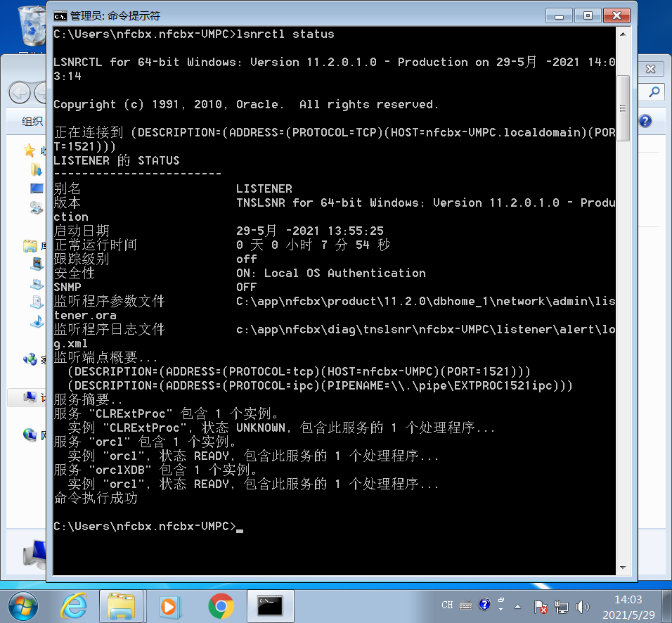Click the search magnifier in Explorer
This screenshot has height=623, width=672.
click(x=652, y=92)
